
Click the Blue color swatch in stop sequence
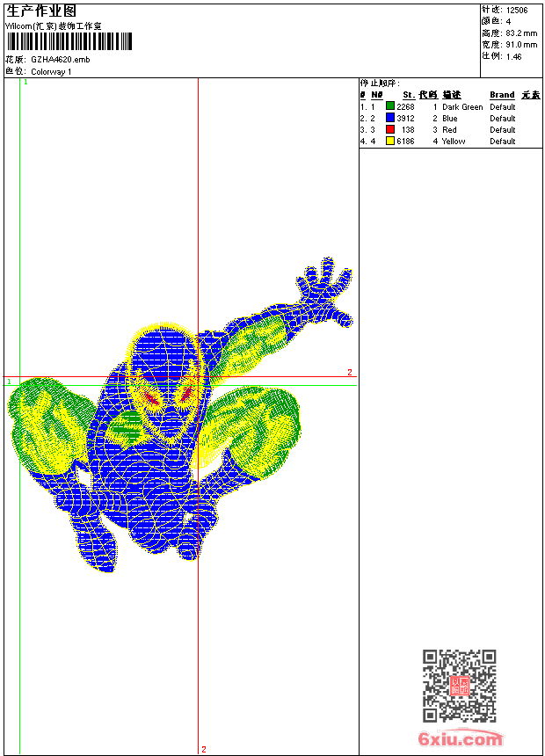click(390, 118)
